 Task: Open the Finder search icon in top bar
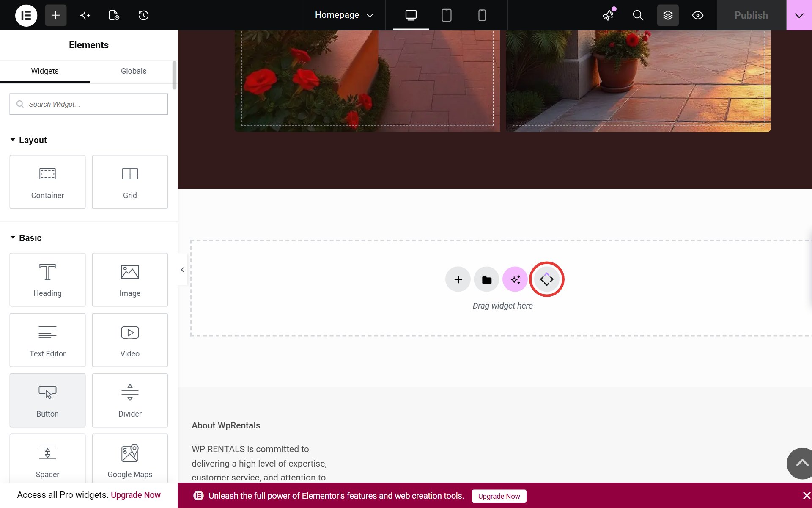638,15
